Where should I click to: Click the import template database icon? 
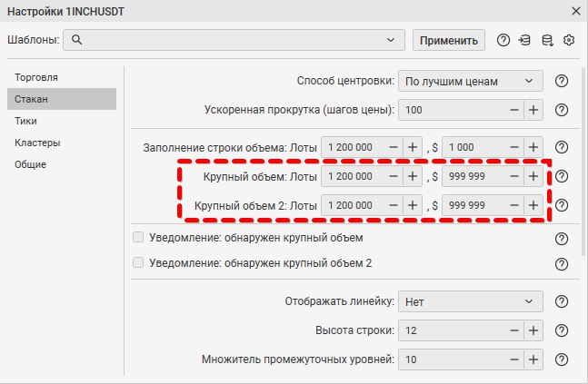coord(524,40)
